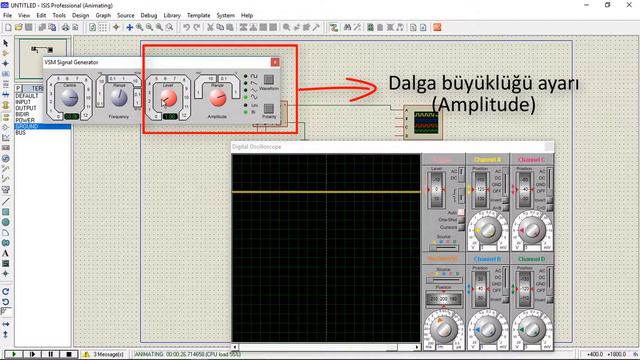Click Channel D voltage scale dial
Screen dimensions: 640x360
click(532, 329)
